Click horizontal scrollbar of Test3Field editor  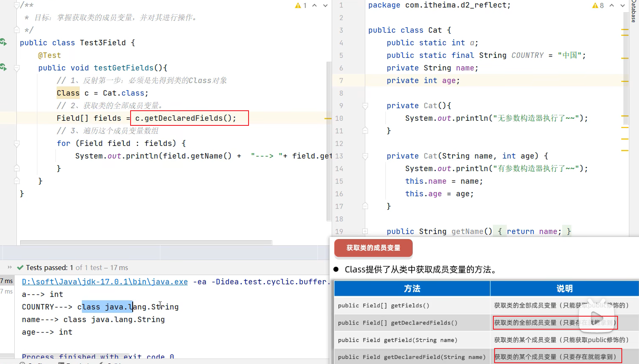tap(146, 242)
